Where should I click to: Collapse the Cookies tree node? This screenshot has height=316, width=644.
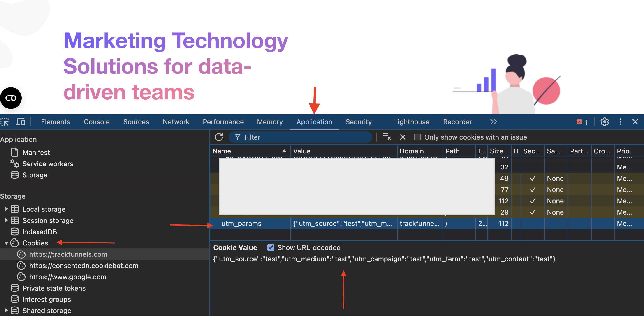[7, 243]
